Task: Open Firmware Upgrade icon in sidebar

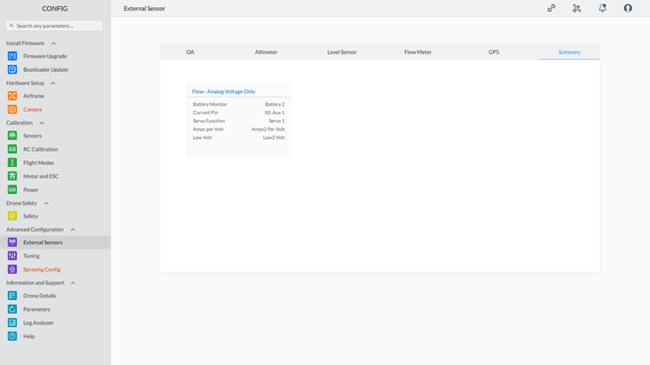Action: pyautogui.click(x=12, y=56)
